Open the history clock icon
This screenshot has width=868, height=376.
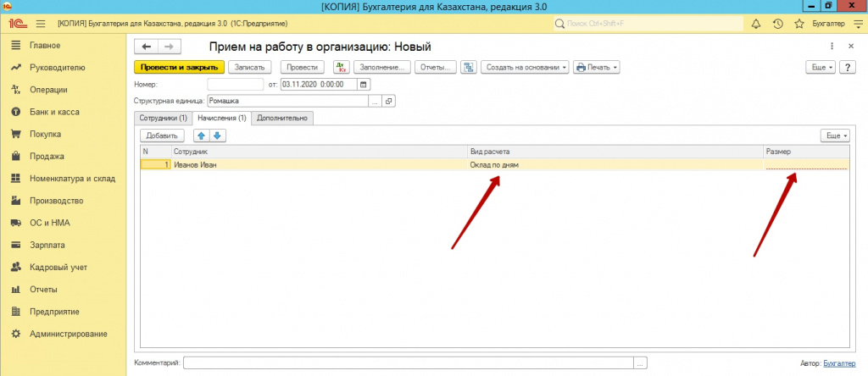point(777,24)
